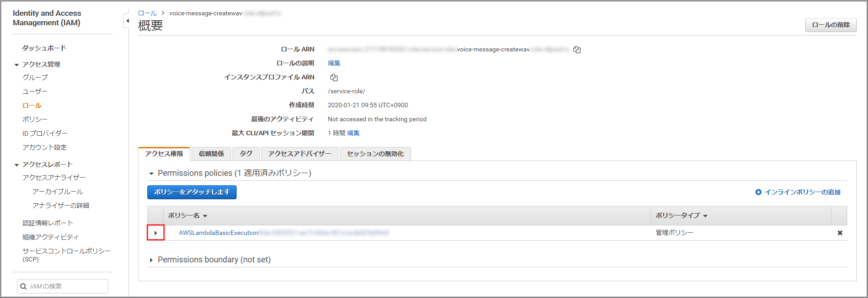This screenshot has height=298, width=868.
Task: Open アクセスアナライザー in the sidebar
Action: coord(54,178)
